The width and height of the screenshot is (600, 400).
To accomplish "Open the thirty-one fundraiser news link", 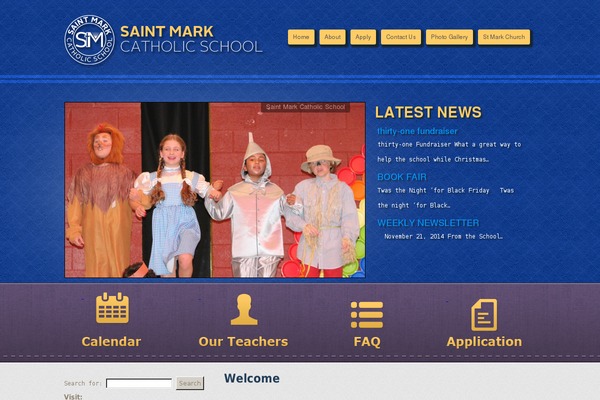I will (x=417, y=131).
